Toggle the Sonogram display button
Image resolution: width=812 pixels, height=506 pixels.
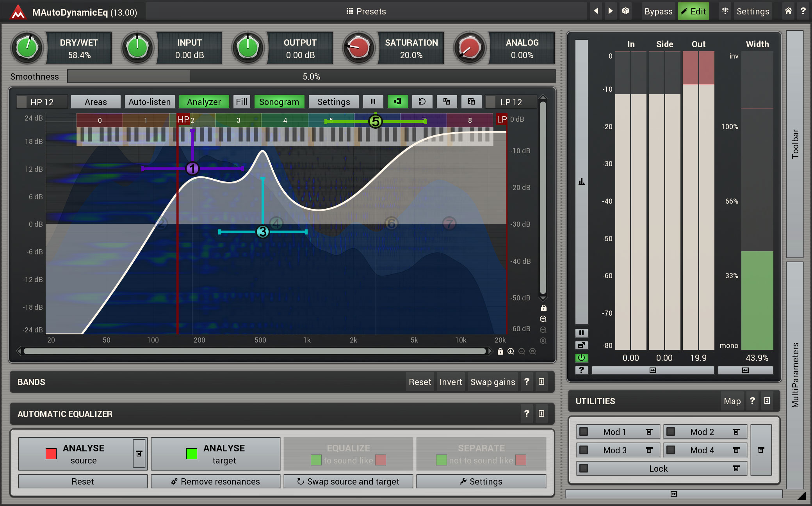coord(279,102)
